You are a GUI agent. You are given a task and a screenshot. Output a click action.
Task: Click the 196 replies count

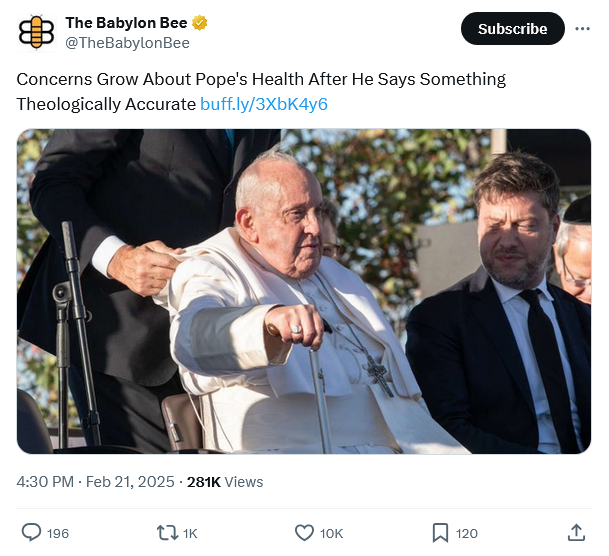tap(58, 534)
